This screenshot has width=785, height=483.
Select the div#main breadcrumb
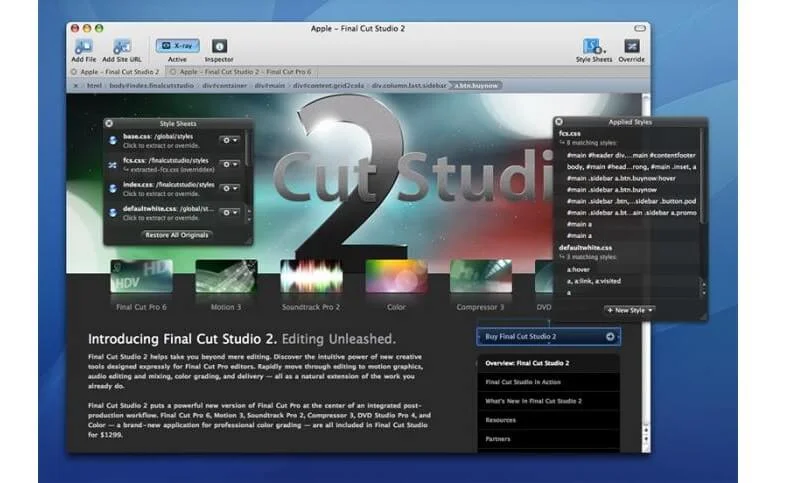coord(269,86)
